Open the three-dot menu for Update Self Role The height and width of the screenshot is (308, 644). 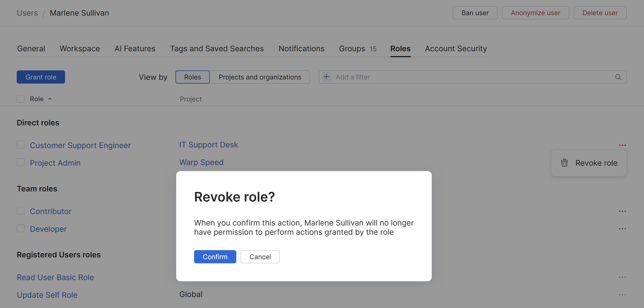click(622, 295)
